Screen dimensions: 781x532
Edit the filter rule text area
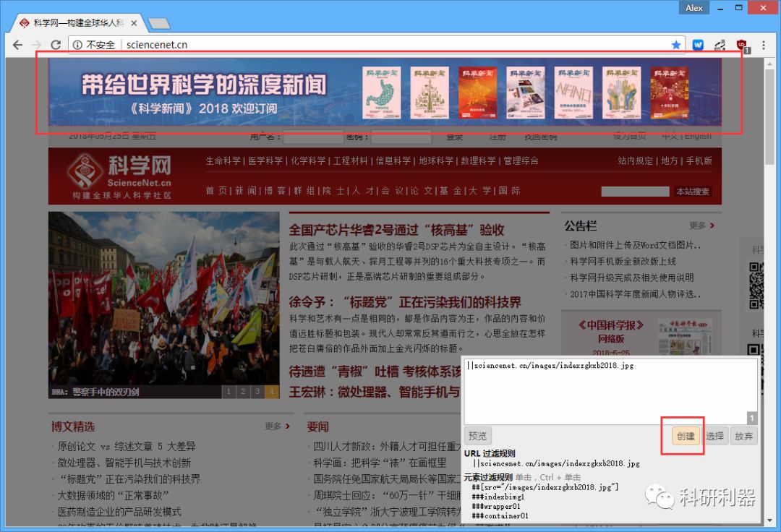point(610,392)
